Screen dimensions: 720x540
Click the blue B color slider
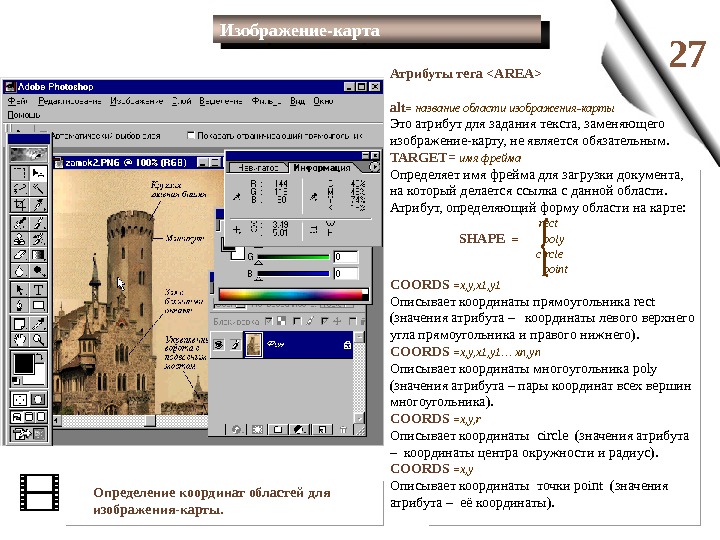[294, 274]
